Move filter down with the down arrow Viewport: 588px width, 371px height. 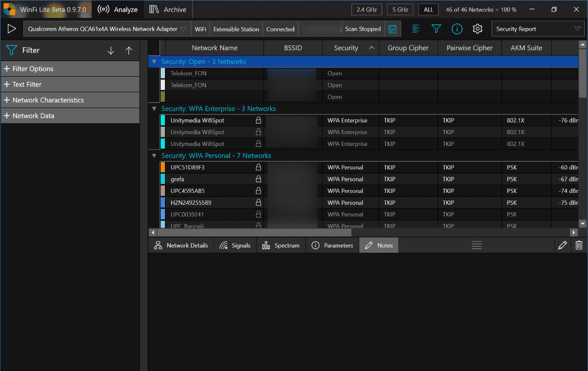pos(111,50)
